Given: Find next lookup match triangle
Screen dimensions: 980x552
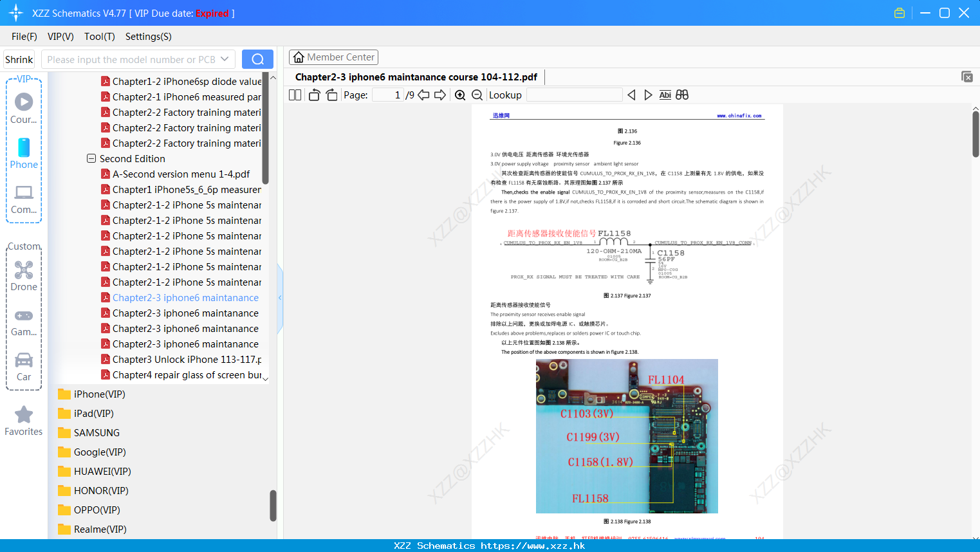Looking at the screenshot, I should pos(648,95).
